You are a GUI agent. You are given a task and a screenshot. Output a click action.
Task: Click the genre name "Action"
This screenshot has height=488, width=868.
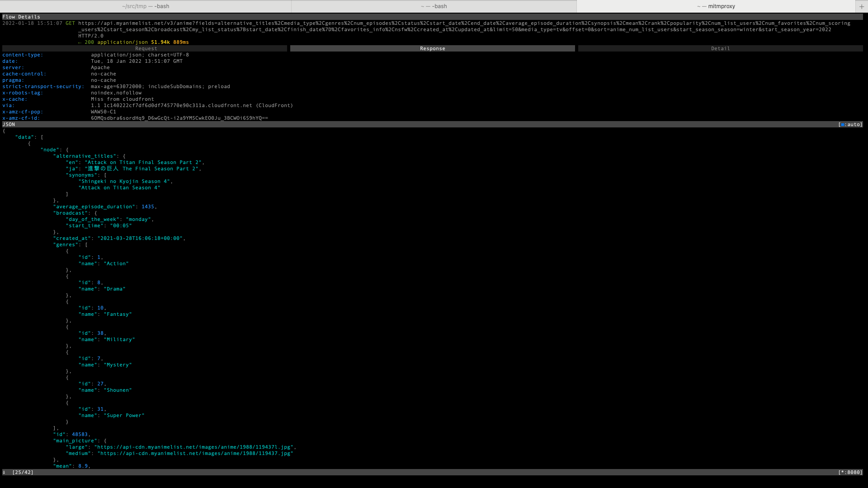pyautogui.click(x=116, y=263)
